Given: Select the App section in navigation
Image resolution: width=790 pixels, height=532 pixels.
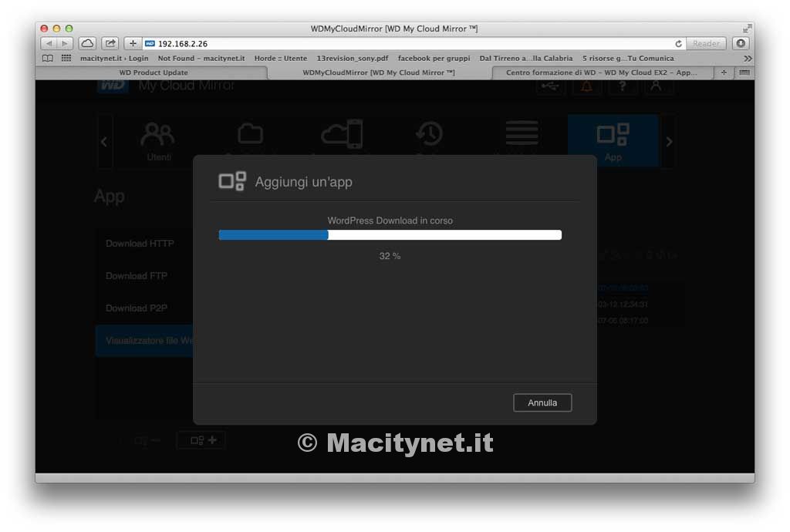Looking at the screenshot, I should (x=613, y=141).
